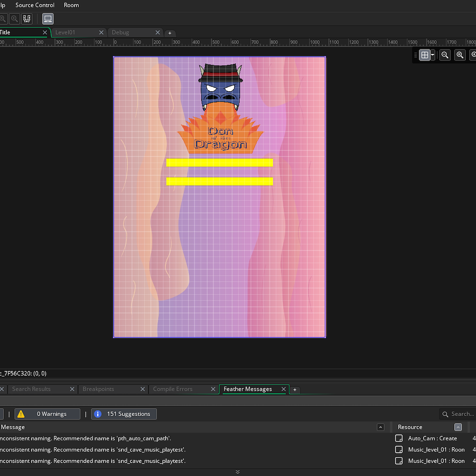Click the zoom in icon in main toolbar
The image size is (476, 476).
pyautogui.click(x=15, y=19)
